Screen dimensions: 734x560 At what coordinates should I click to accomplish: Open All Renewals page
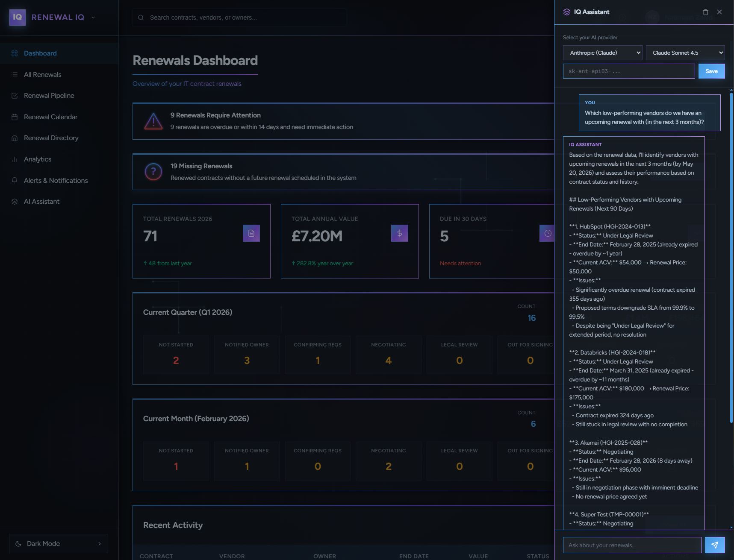[59, 74]
